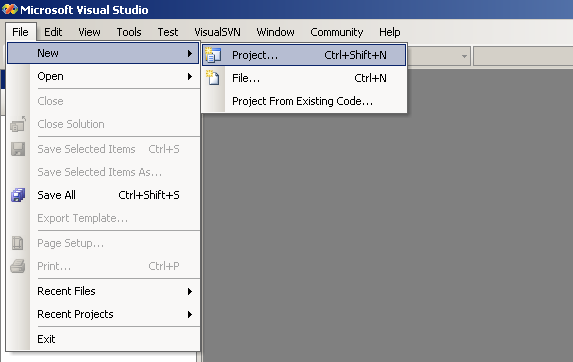Click the Test menu item
The image size is (573, 362).
168,32
